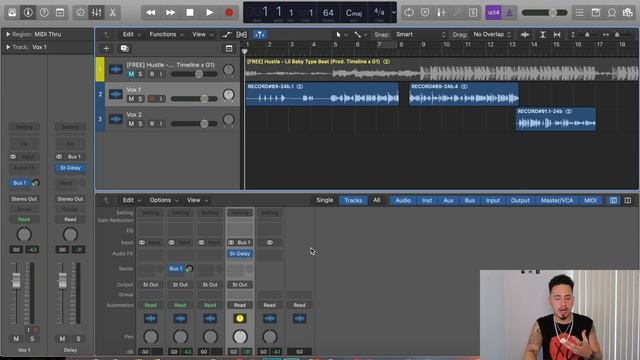Open the Mixer View menu
Image resolution: width=640 pixels, height=360 pixels.
click(x=197, y=200)
